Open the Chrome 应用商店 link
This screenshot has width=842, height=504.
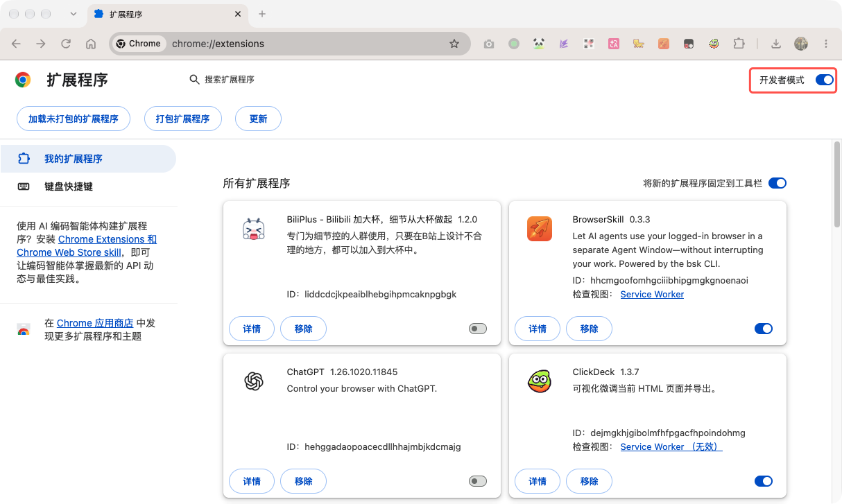pyautogui.click(x=95, y=323)
